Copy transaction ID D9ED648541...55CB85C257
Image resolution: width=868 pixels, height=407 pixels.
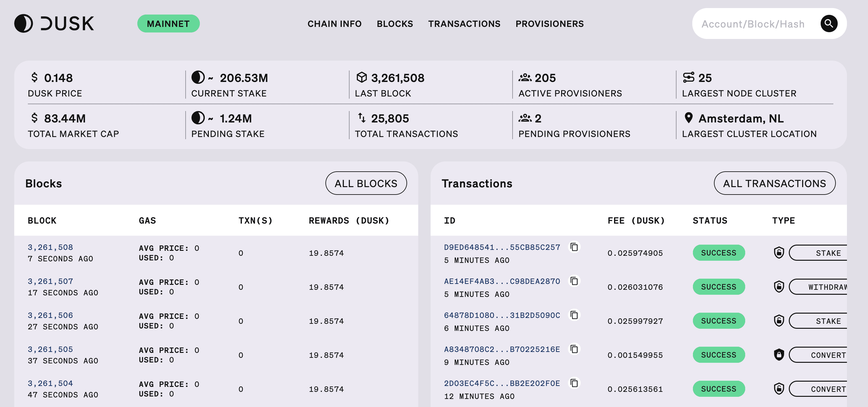pyautogui.click(x=574, y=247)
